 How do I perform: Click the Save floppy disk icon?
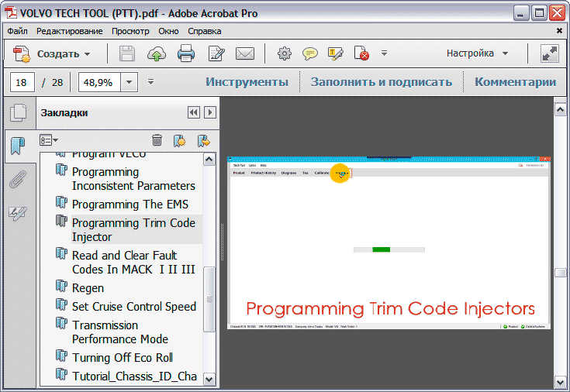[127, 54]
